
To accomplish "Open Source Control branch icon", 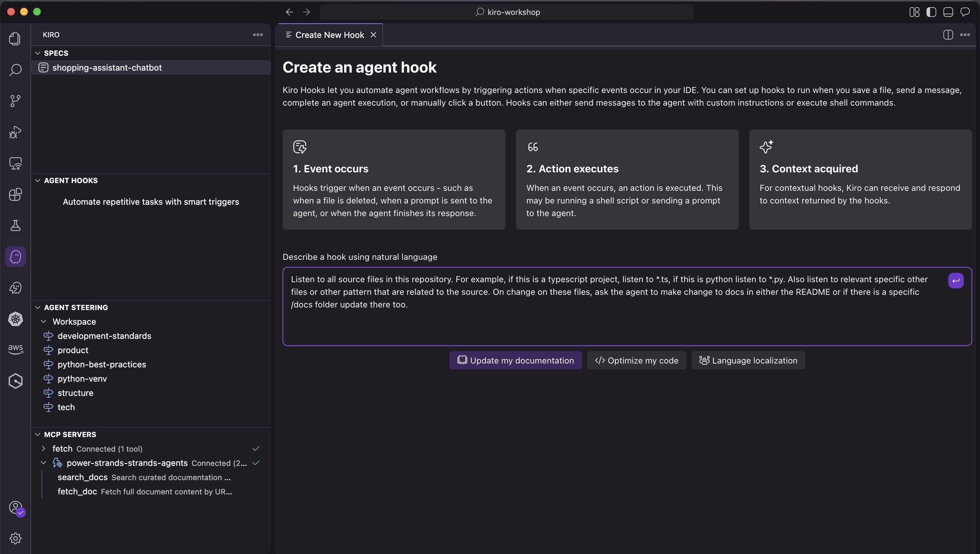I will 15,101.
